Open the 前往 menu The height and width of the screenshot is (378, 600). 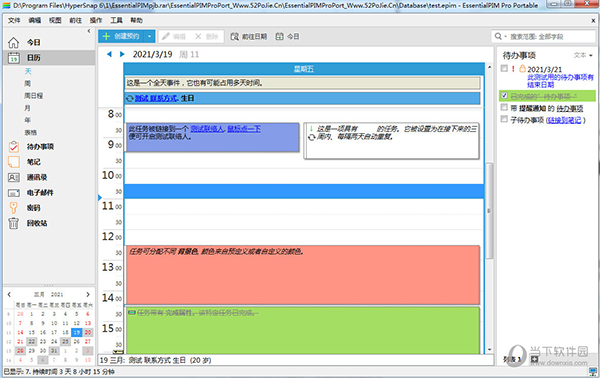pos(75,20)
